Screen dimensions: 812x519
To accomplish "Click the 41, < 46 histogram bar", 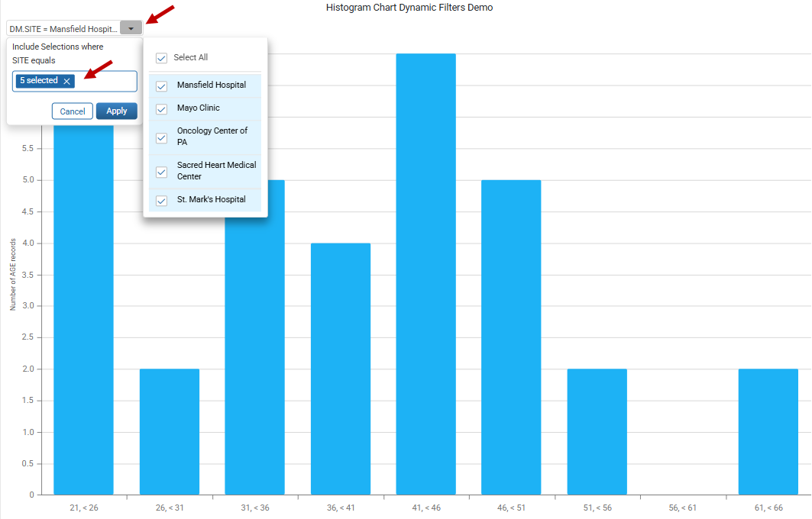I will 425,274.
